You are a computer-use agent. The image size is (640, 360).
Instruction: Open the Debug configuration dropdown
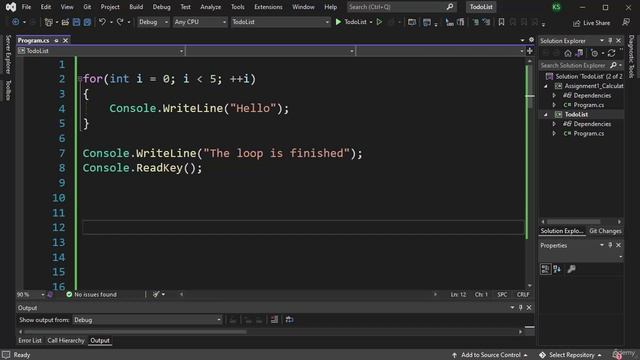coord(153,22)
